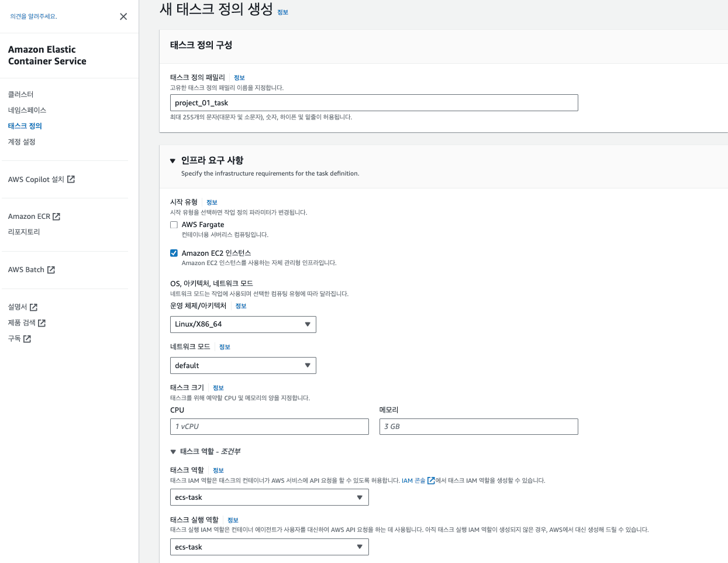Click external link icon beside 구독

tap(27, 339)
